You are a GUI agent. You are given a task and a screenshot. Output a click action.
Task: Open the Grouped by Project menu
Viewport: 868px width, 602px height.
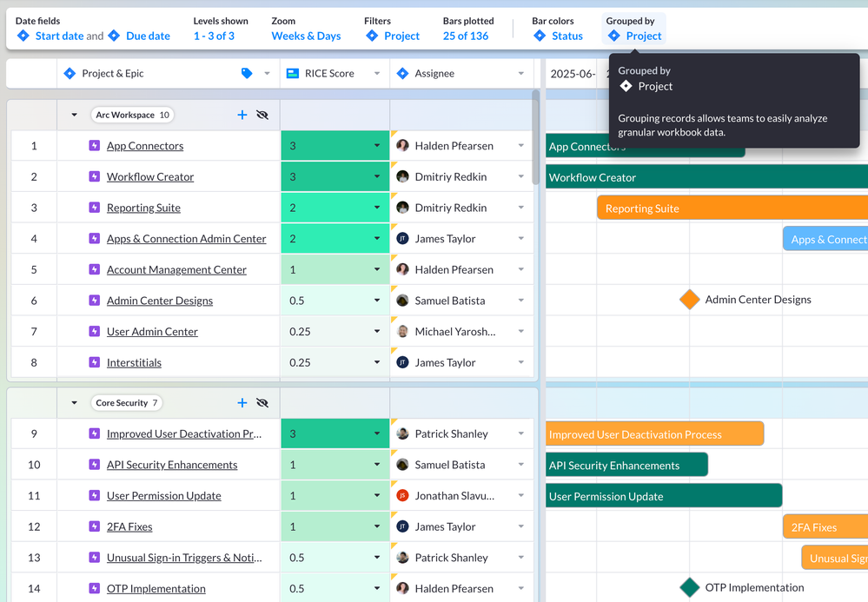633,36
